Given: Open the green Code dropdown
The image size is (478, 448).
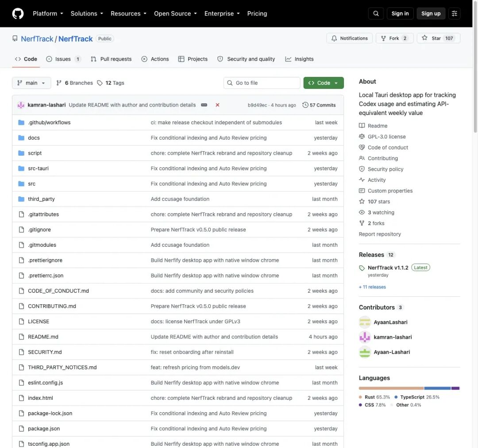Looking at the screenshot, I should coord(324,83).
